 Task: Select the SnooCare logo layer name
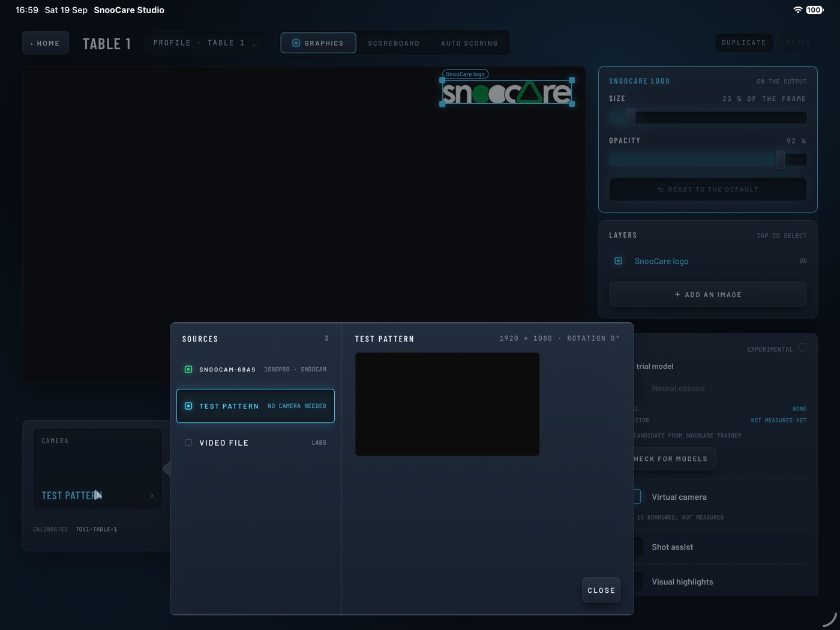click(662, 261)
